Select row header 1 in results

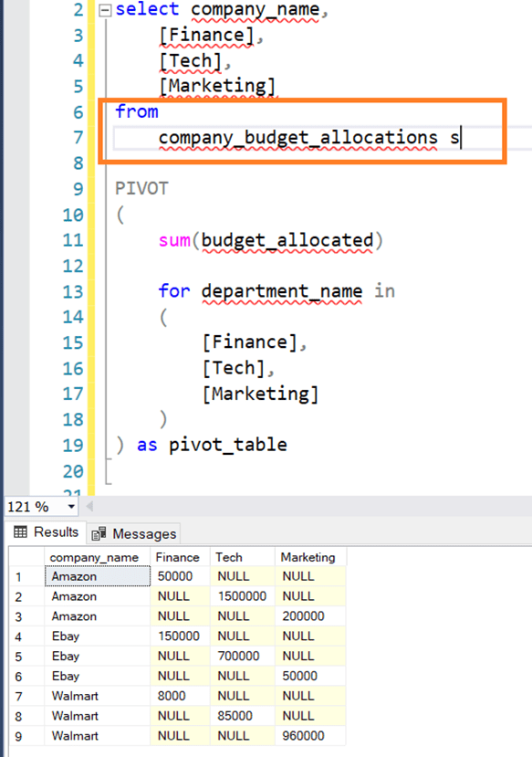coord(26,577)
